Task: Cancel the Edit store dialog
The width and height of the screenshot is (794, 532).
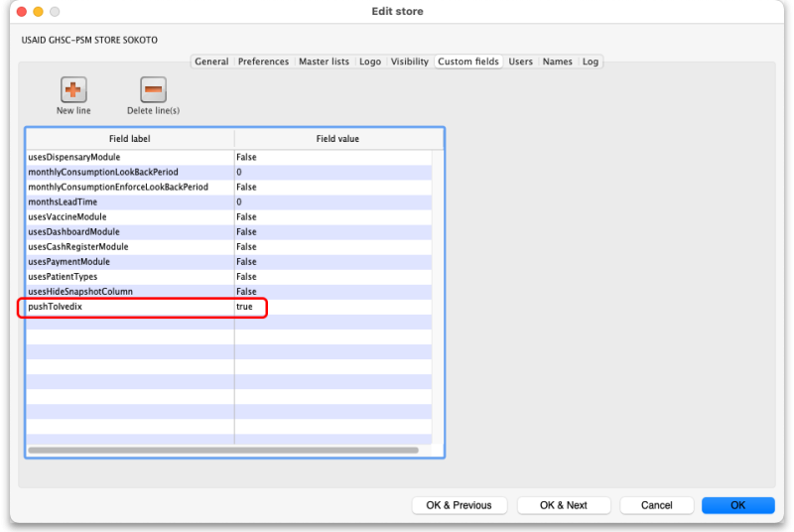Action: click(656, 505)
